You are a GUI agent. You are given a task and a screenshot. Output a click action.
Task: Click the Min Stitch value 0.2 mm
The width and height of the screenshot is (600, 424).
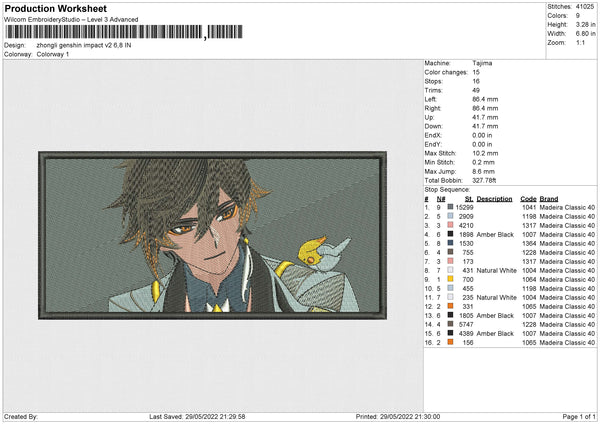pos(484,162)
